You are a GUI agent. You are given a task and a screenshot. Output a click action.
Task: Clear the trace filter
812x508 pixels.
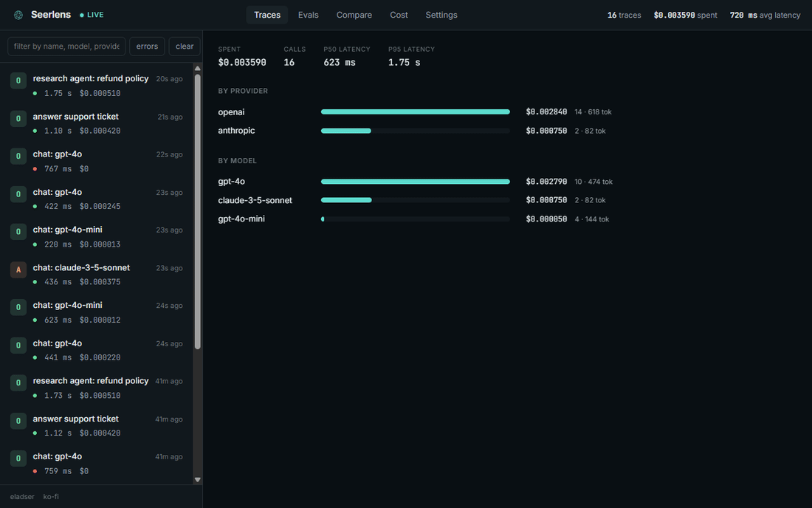click(x=185, y=46)
